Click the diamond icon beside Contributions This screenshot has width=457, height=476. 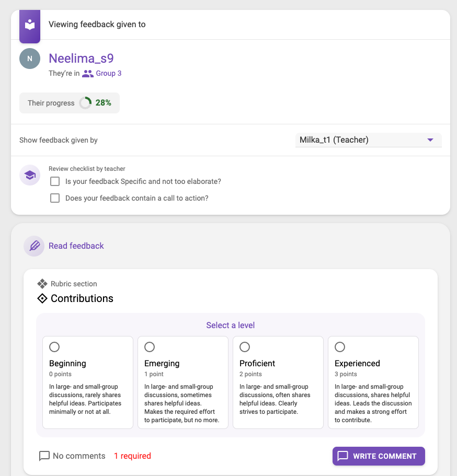pos(42,298)
